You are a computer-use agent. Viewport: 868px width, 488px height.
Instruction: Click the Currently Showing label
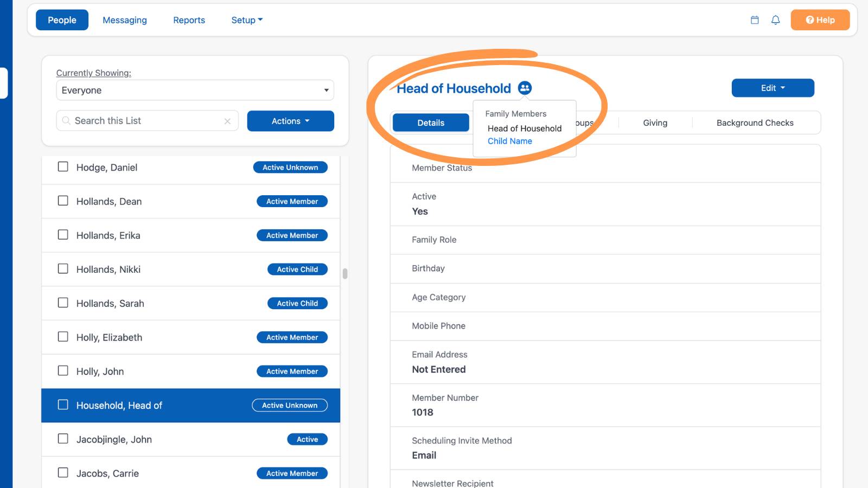coord(94,73)
